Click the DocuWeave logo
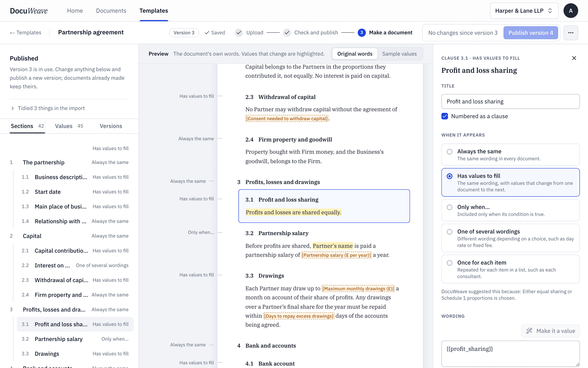Viewport: 588px width, 368px height. (29, 11)
